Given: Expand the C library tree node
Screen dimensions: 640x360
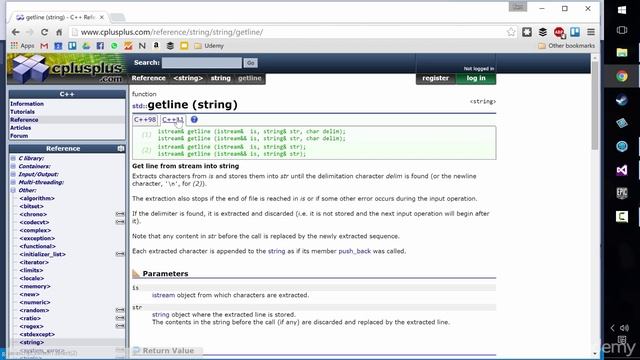Looking at the screenshot, I should click(13, 158).
